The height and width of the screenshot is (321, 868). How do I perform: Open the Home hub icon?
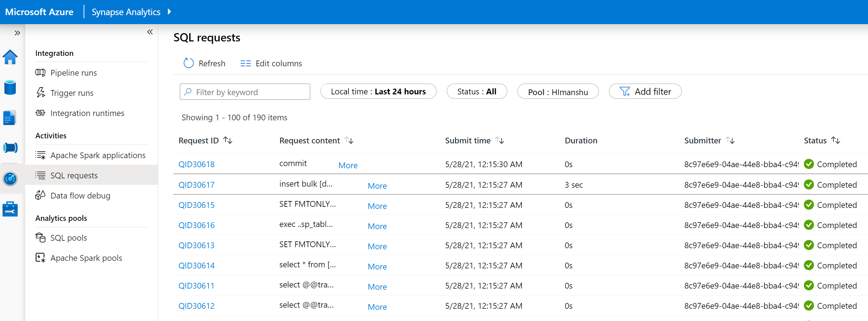tap(10, 57)
